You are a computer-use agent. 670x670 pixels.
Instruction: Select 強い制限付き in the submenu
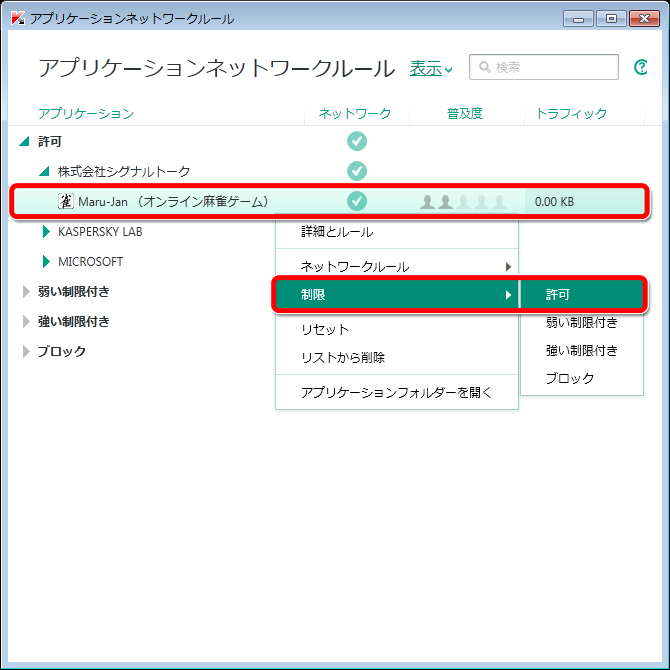pos(582,350)
